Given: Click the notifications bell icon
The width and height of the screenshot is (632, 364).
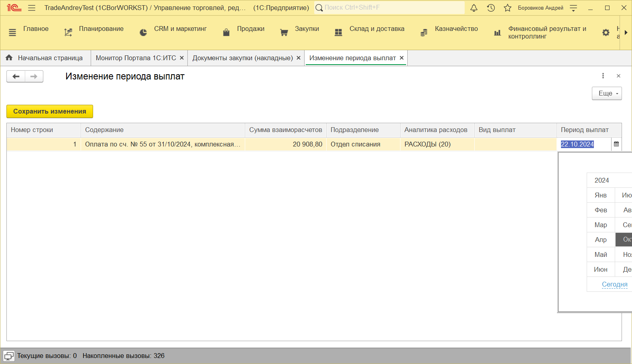Looking at the screenshot, I should coord(474,8).
